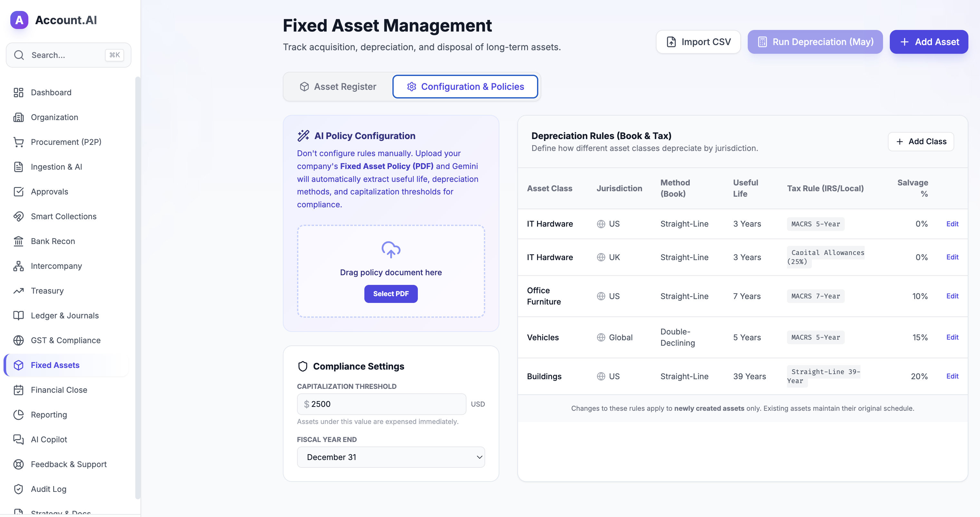
Task: Click the Audit Log shield icon
Action: pyautogui.click(x=18, y=489)
